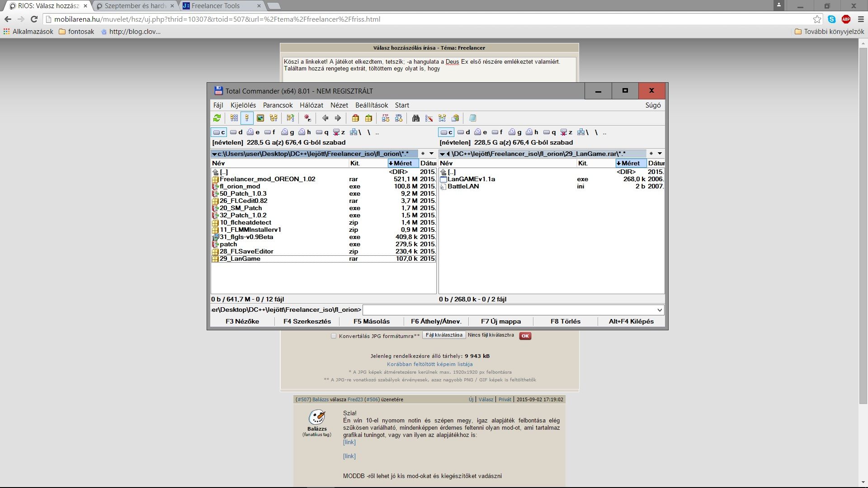Show thumbnail view in Total Commander
The width and height of the screenshot is (868, 488).
[260, 118]
